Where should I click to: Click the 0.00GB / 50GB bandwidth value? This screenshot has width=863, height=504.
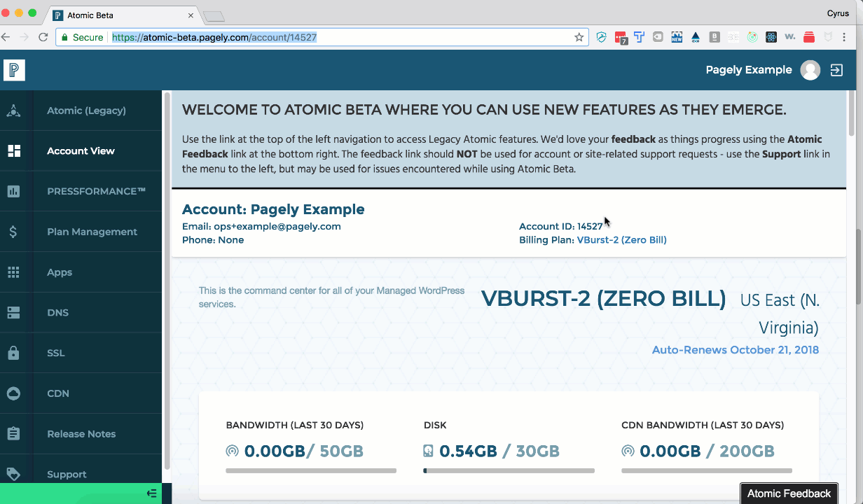tap(303, 451)
